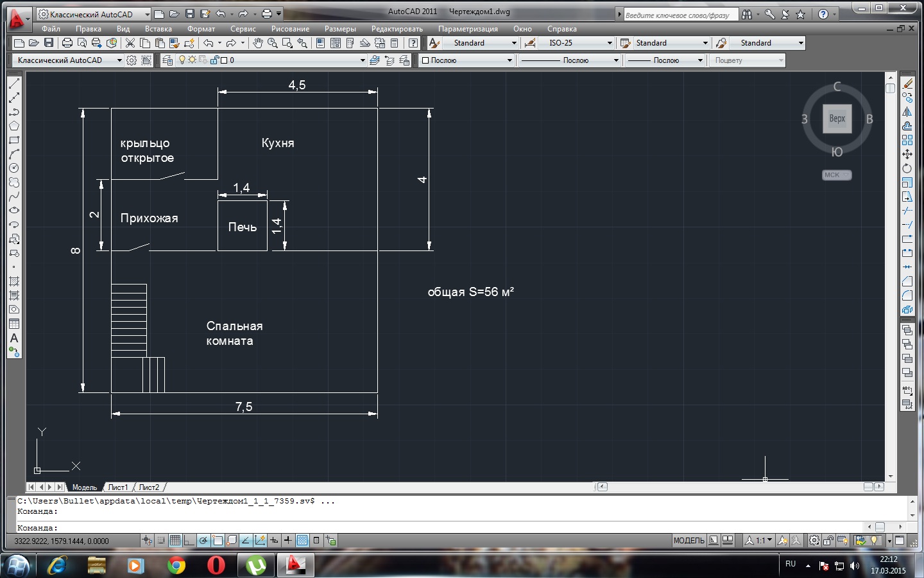924x578 pixels.
Task: Toggle Grid display in status bar
Action: pos(175,541)
